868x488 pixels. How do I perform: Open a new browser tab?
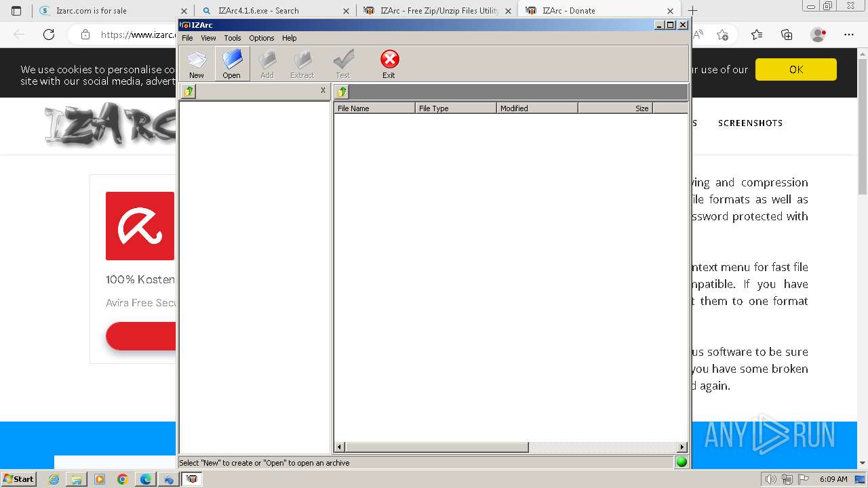692,11
